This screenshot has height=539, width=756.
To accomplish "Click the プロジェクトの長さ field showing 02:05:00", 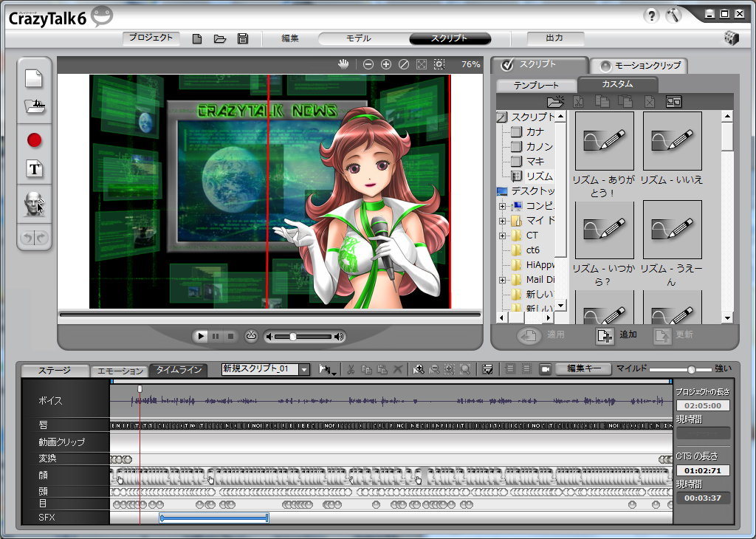I will 703,405.
